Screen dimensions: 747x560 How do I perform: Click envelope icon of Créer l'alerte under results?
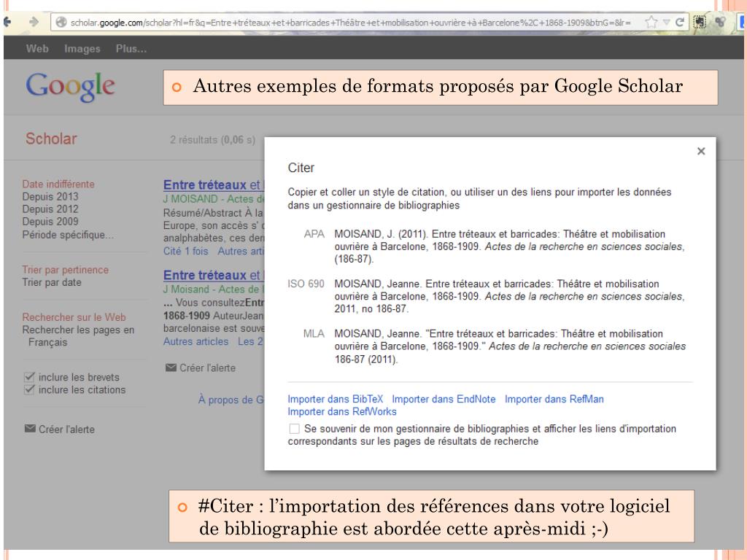coord(171,367)
